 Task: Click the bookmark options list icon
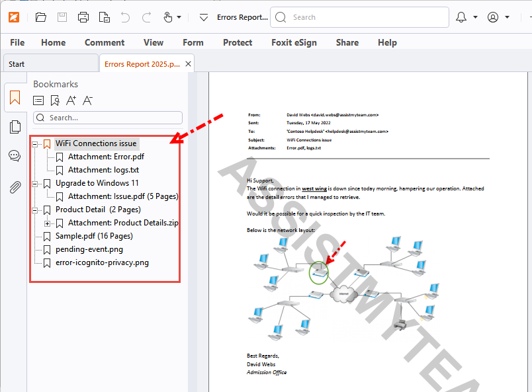point(38,100)
